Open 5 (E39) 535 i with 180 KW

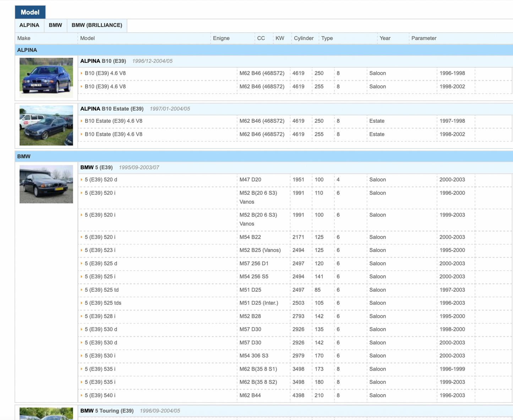(100, 382)
